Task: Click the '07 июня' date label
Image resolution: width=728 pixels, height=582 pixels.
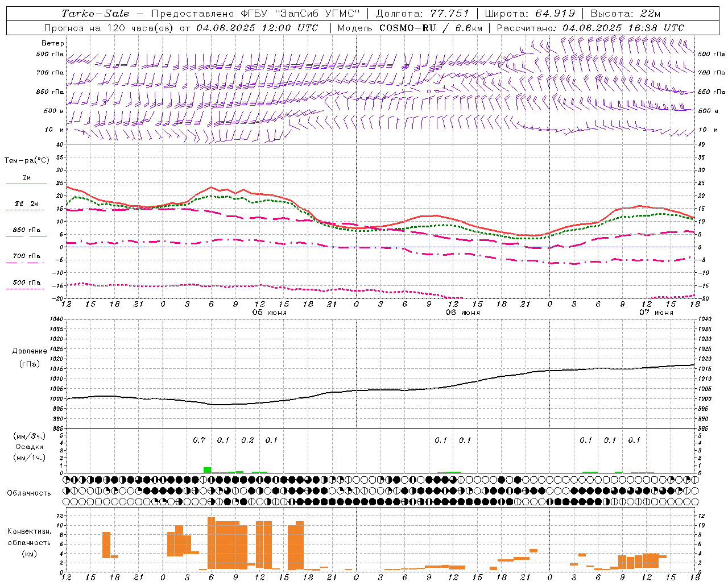Action: click(x=656, y=313)
